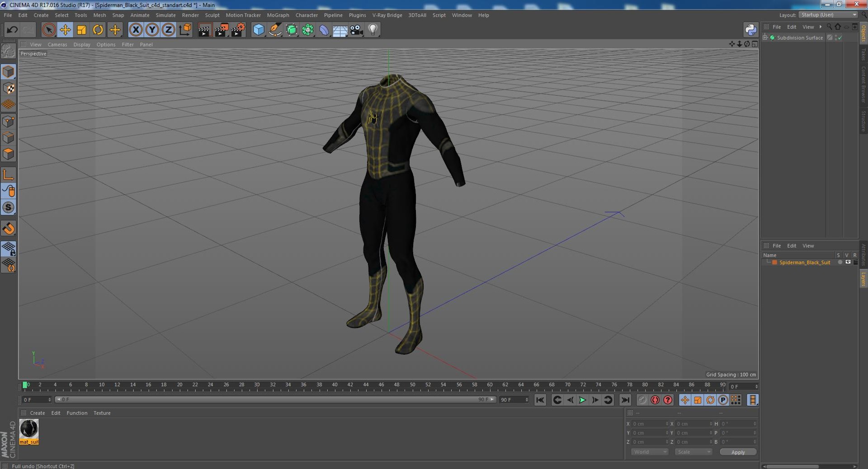Click the Subdivision Surface generator icon
This screenshot has height=469, width=868.
pos(292,30)
